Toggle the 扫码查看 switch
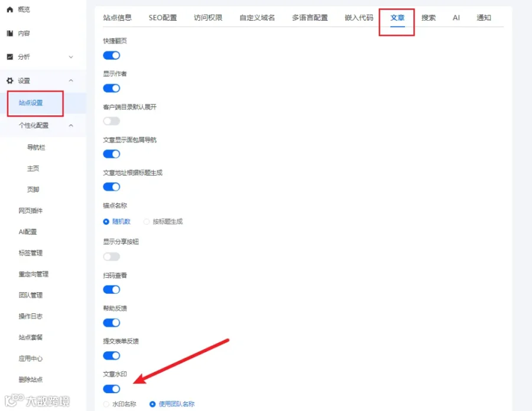This screenshot has width=532, height=411. [x=112, y=290]
